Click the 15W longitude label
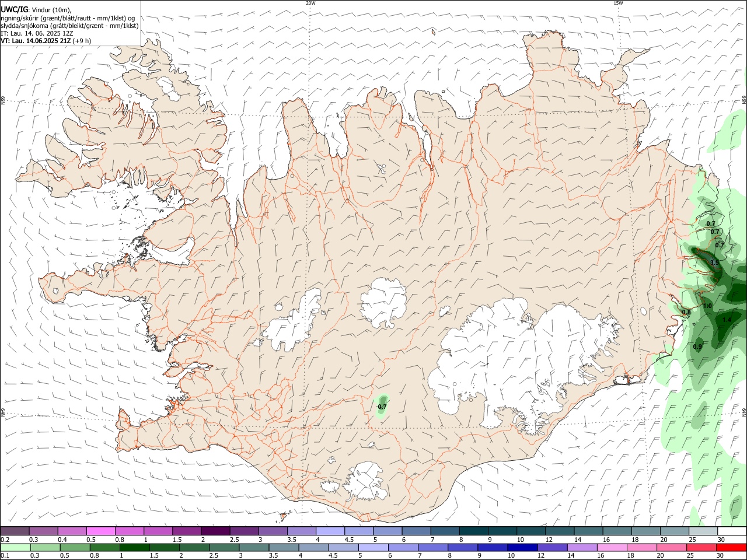Screen dimensions: 747x560 pyautogui.click(x=618, y=3)
